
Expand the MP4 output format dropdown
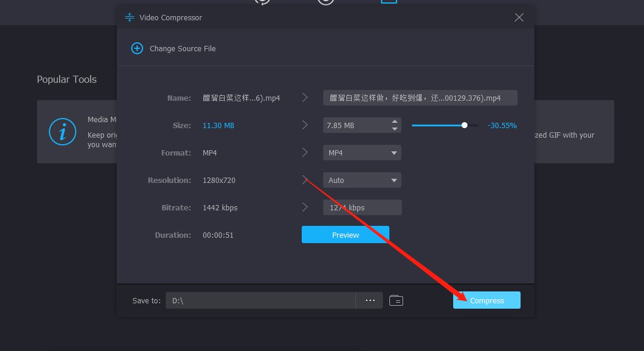coord(362,153)
